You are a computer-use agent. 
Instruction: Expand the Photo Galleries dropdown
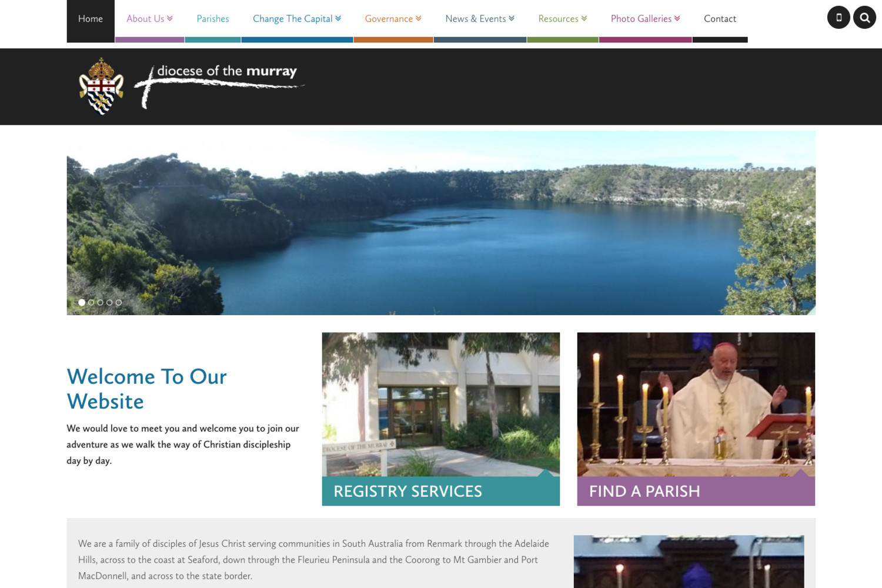tap(645, 19)
